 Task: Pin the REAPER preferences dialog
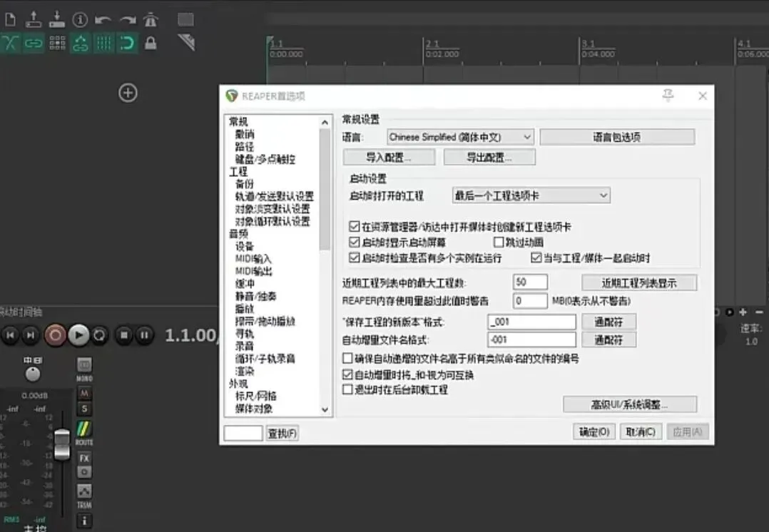[668, 95]
